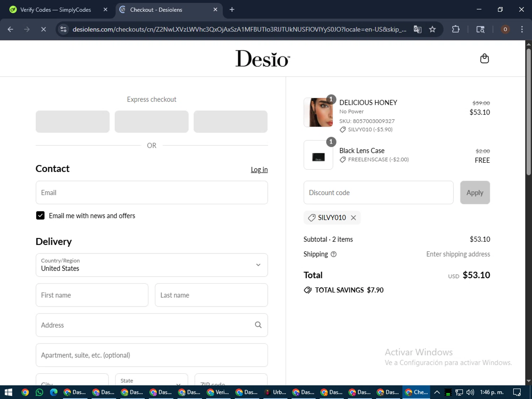This screenshot has height=399, width=532.
Task: Open pinned Chrome icon in taskbar
Action: click(x=25, y=392)
